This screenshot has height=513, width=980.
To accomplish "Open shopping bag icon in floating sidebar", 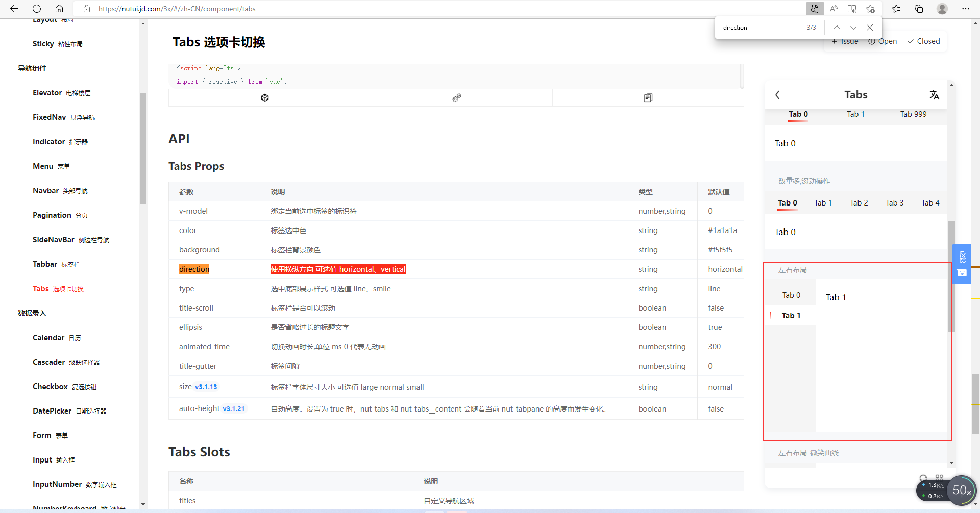I will coord(962,273).
